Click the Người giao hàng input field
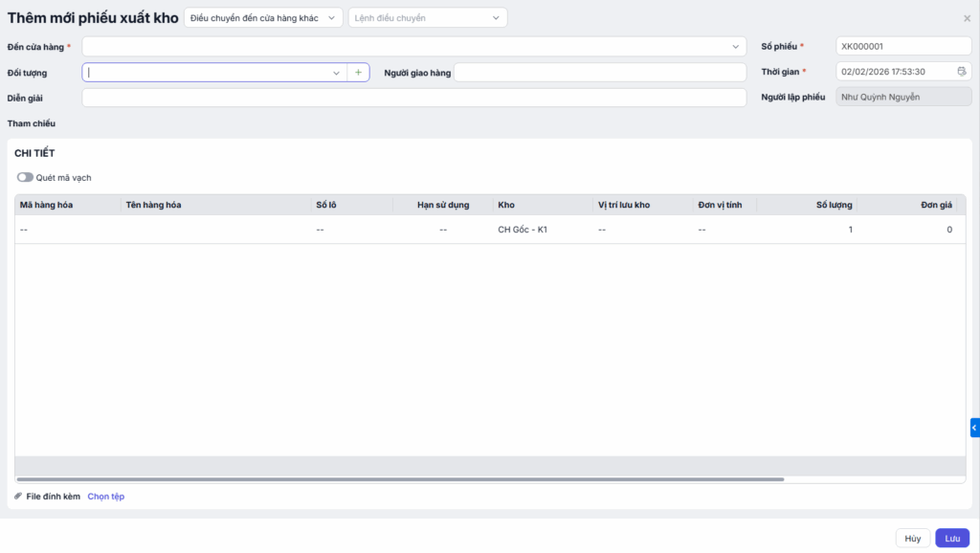 [599, 73]
